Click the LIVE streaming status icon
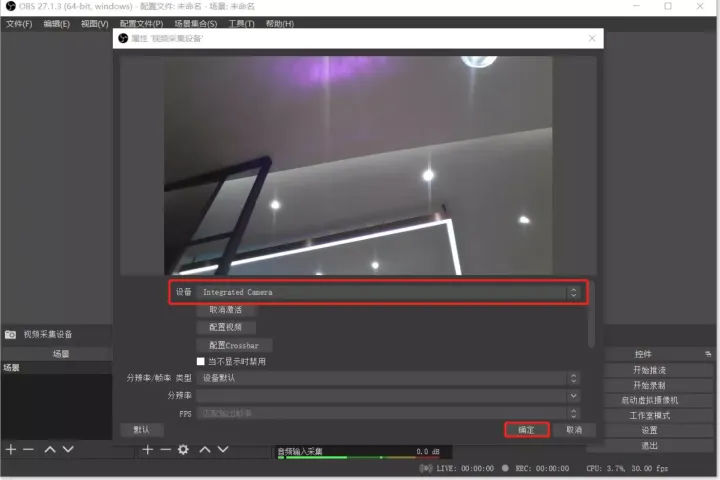The width and height of the screenshot is (720, 480). click(x=426, y=468)
